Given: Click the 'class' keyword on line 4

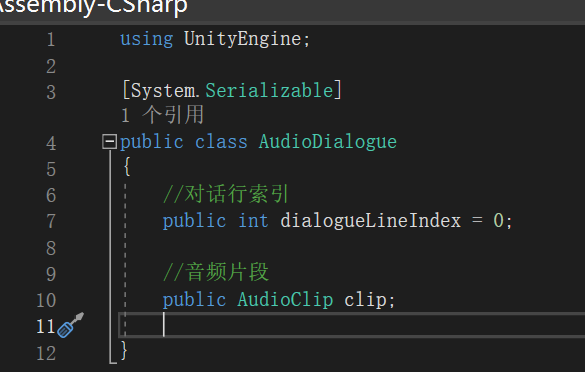Looking at the screenshot, I should 221,142.
